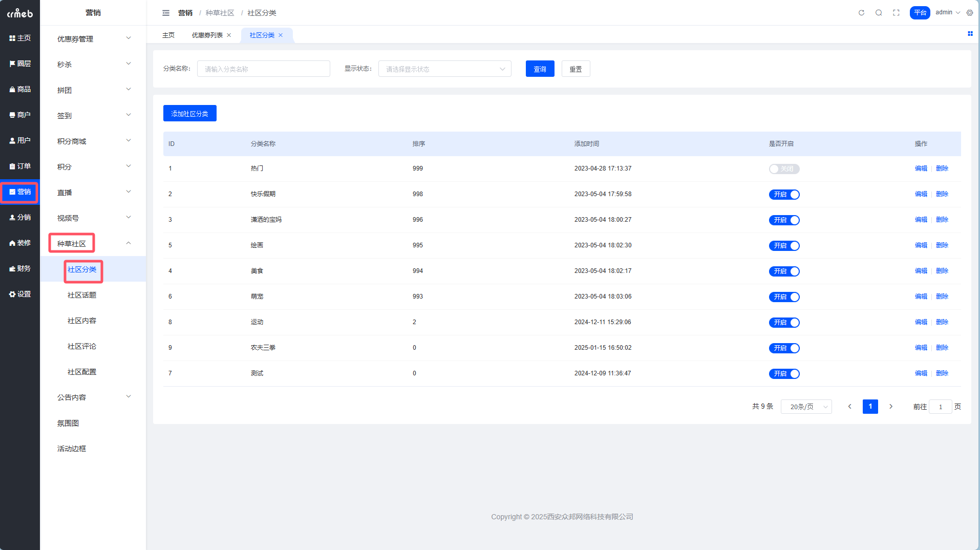Click the tab grid icon below header
Screen dimensions: 980x550
click(x=970, y=34)
